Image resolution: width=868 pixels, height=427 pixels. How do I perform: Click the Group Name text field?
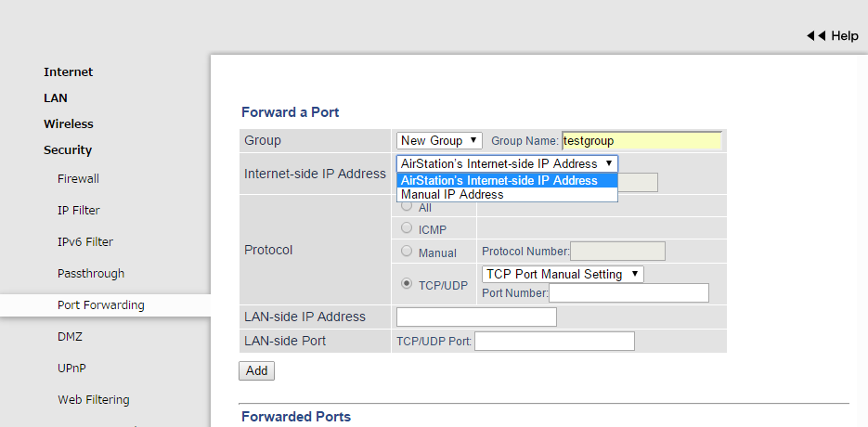coord(641,140)
